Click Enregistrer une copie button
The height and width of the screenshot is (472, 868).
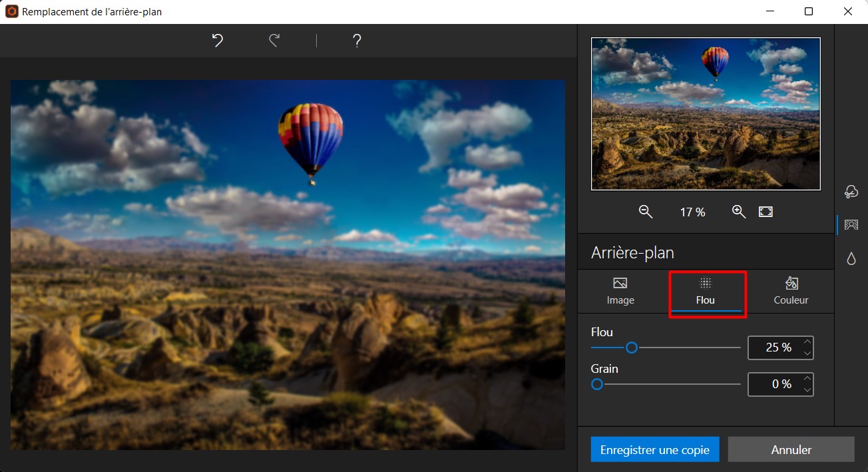655,449
